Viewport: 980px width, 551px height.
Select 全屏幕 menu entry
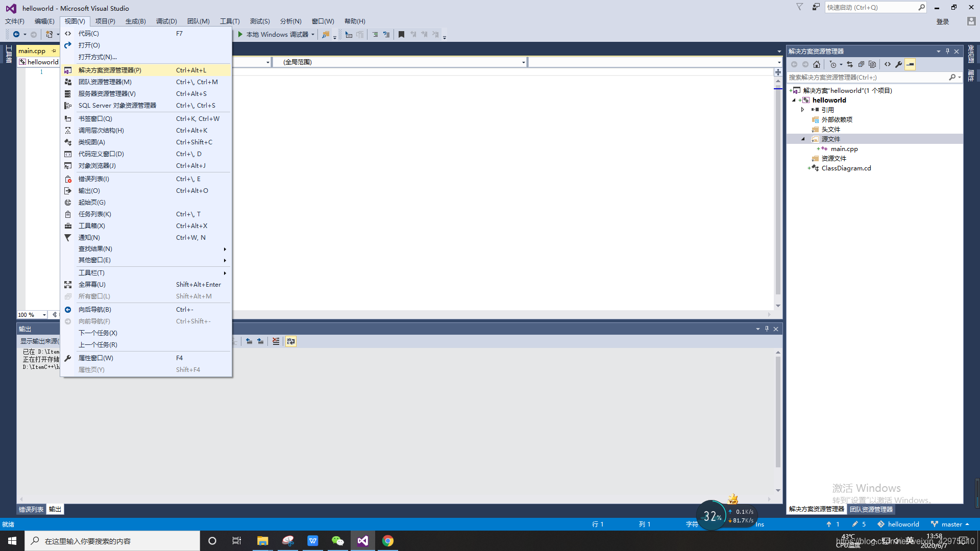click(x=146, y=285)
